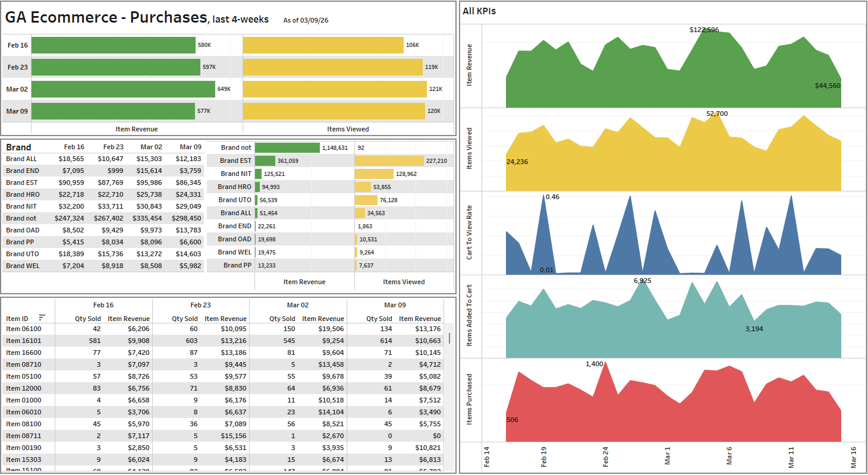The height and width of the screenshot is (475, 868).
Task: Select Brand HRO row in the brand table
Action: tap(23, 194)
